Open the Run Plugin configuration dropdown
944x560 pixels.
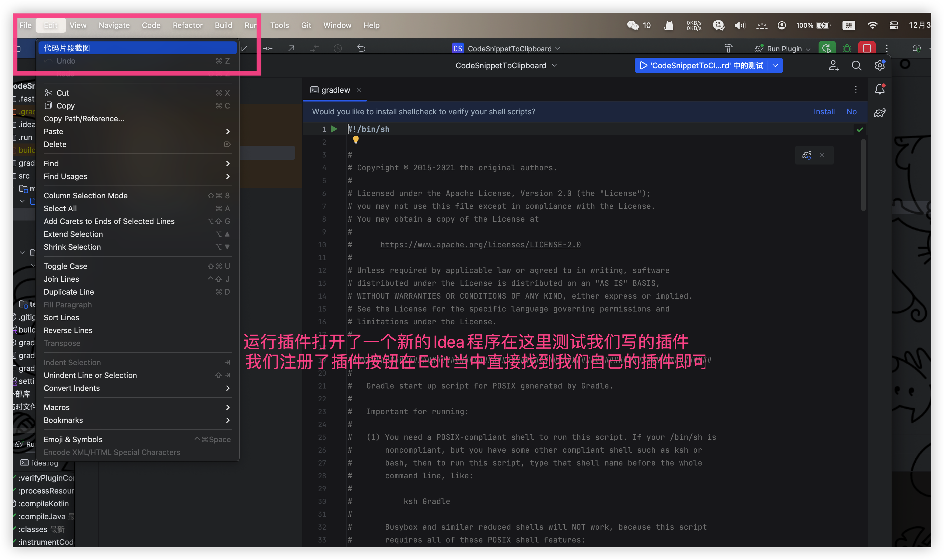tap(782, 49)
